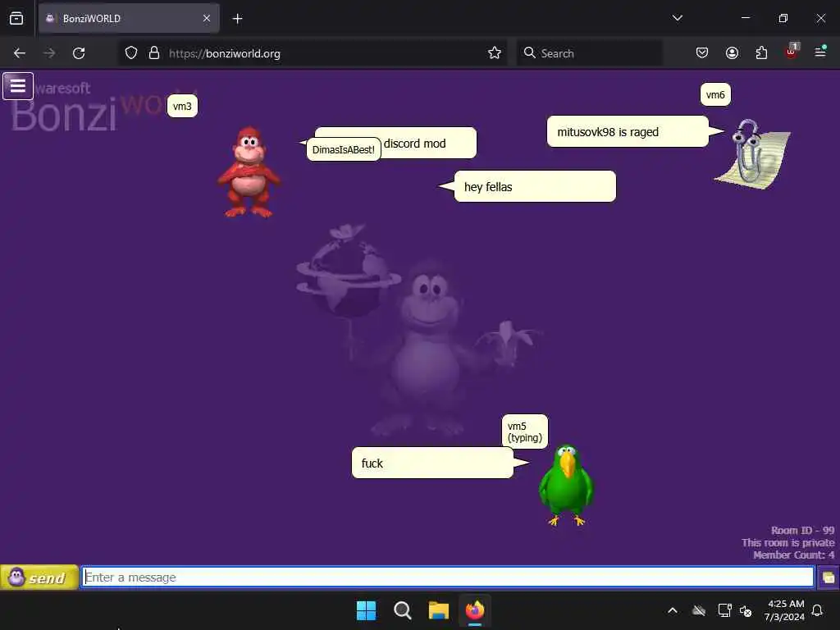Click the green parrot character vm5
This screenshot has height=630, width=840.
coord(566,485)
